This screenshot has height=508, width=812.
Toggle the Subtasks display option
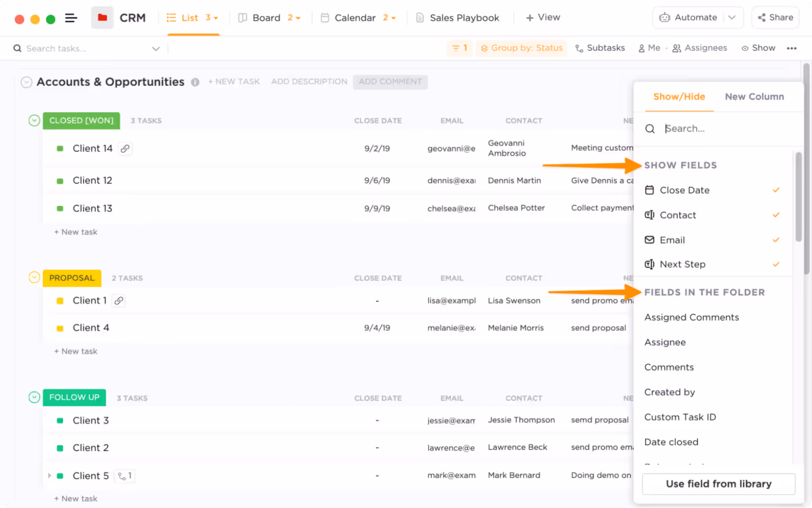[x=600, y=48]
